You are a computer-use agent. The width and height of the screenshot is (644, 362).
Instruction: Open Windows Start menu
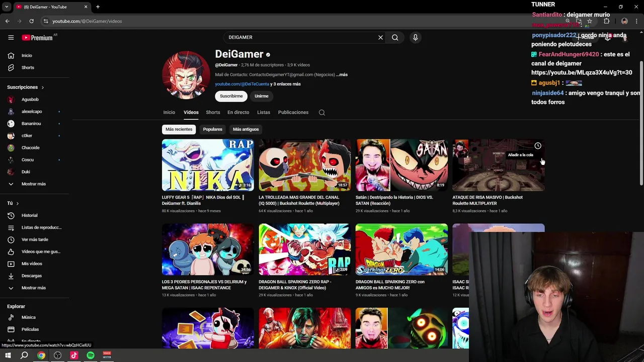(8, 355)
